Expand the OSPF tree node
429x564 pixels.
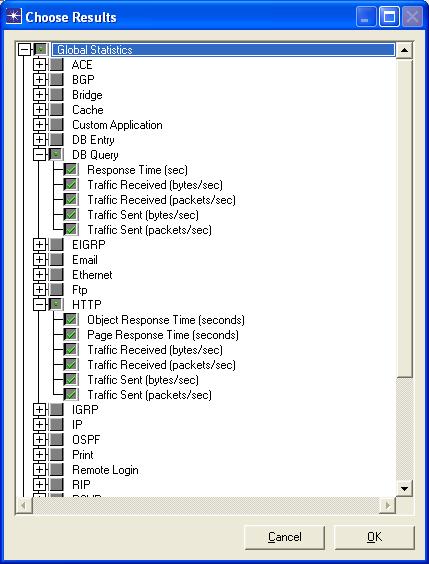point(40,440)
